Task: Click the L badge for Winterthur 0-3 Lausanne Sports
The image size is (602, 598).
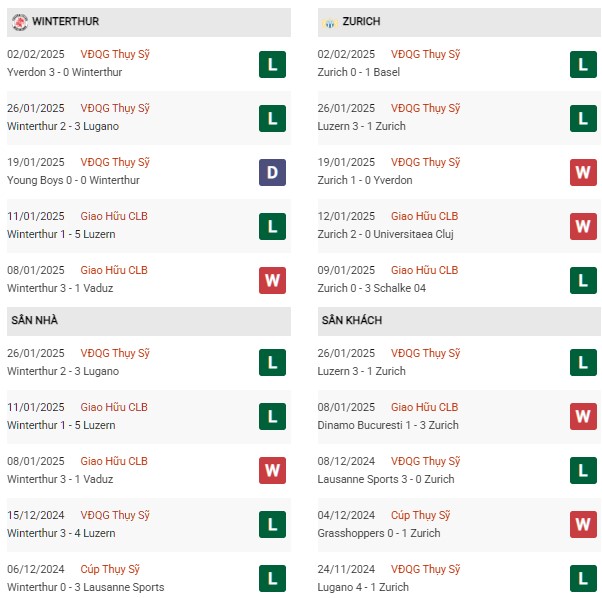Action: [272, 578]
